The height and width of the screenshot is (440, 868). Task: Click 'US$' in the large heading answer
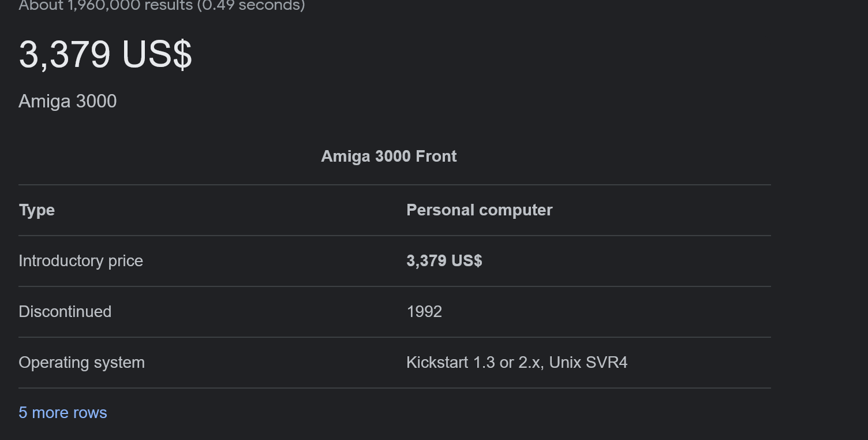click(157, 55)
